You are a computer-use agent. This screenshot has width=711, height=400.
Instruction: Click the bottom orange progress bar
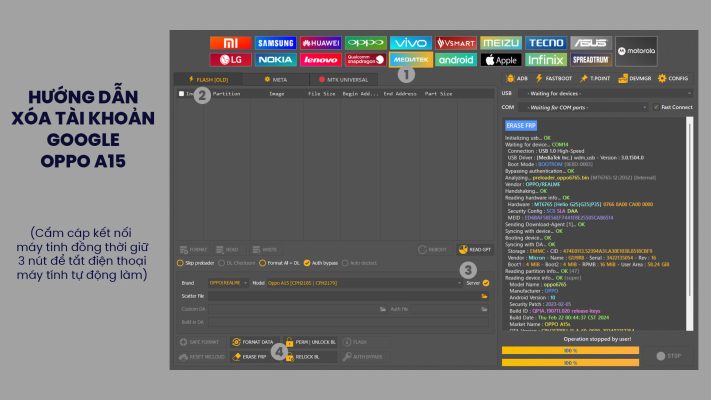tap(570, 362)
